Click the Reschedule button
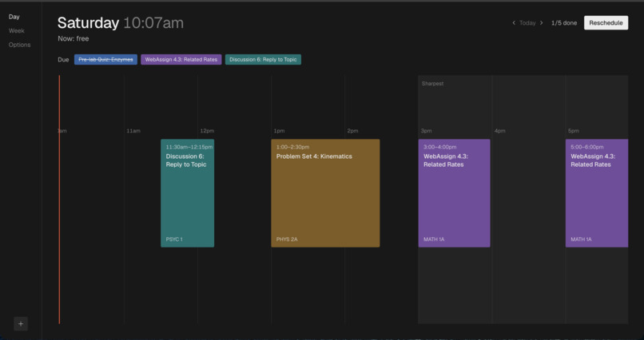Image resolution: width=644 pixels, height=340 pixels. pos(606,23)
